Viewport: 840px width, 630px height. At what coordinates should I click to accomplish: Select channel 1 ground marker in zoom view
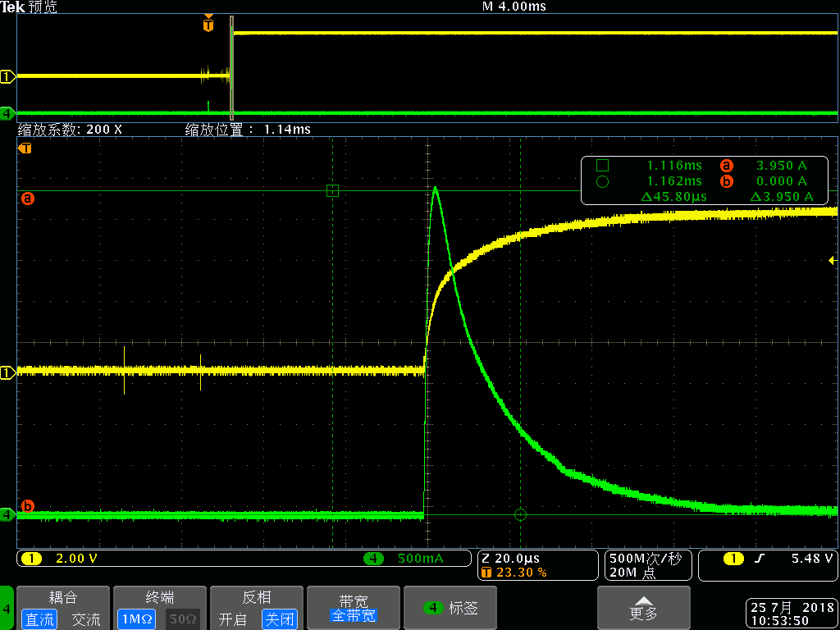[x=7, y=372]
